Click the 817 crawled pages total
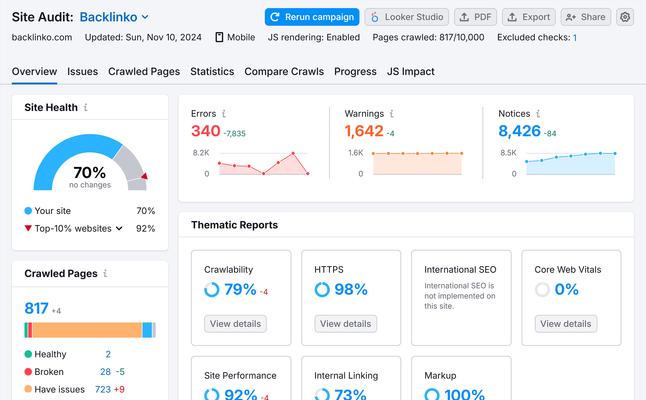 click(36, 308)
